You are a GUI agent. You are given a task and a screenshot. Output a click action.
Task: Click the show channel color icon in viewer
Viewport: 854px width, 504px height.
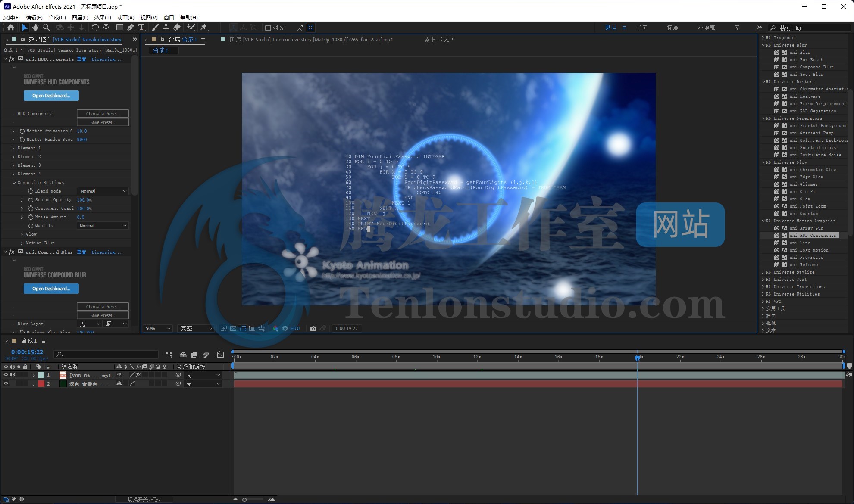point(275,328)
